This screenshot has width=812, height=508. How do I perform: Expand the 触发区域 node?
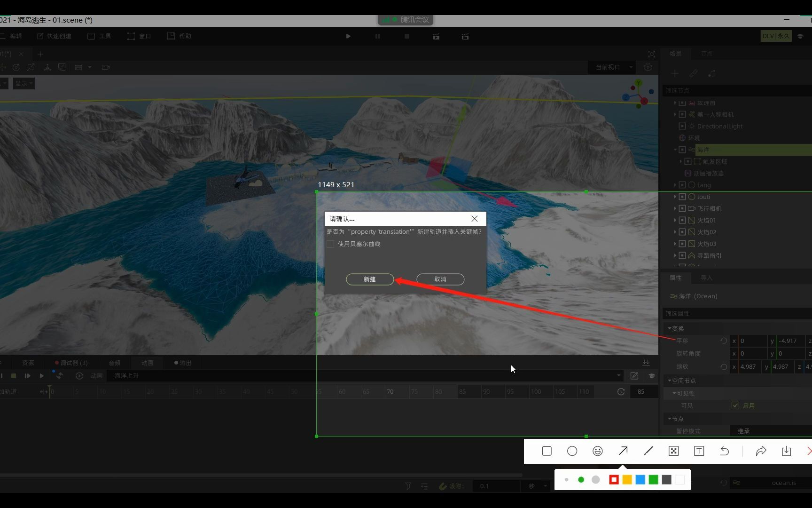[x=681, y=161]
